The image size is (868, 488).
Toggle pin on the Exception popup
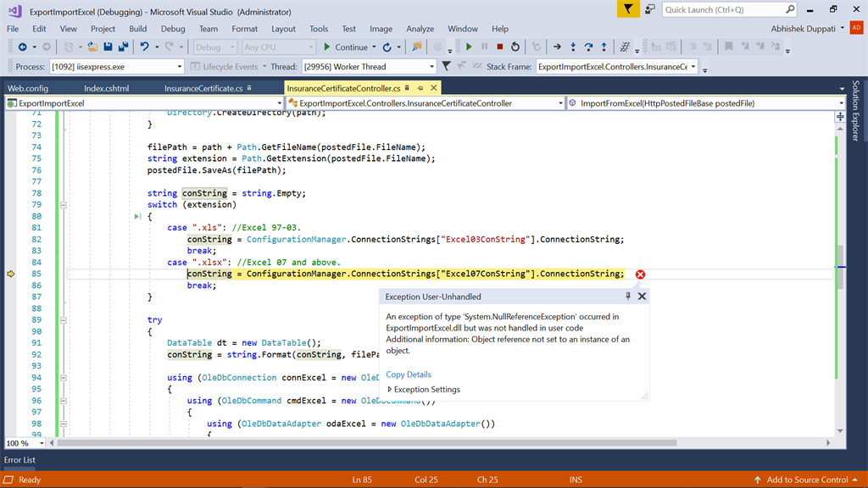pos(628,297)
